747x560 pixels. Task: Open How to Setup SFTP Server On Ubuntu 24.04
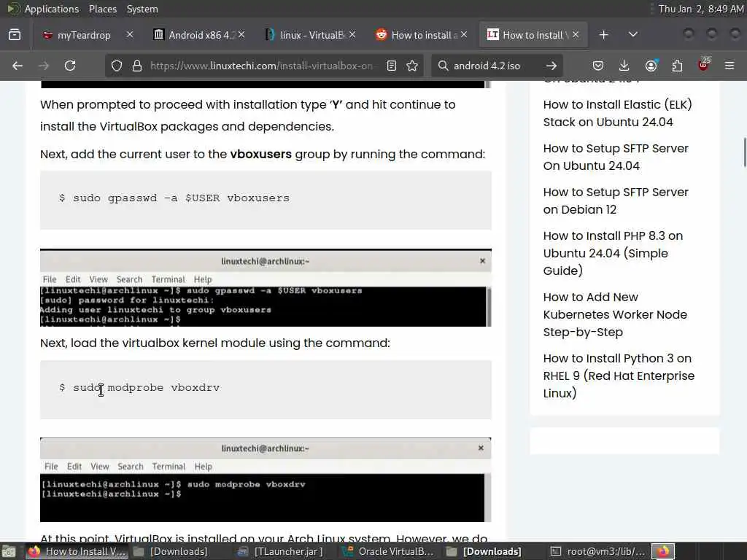[x=616, y=157]
